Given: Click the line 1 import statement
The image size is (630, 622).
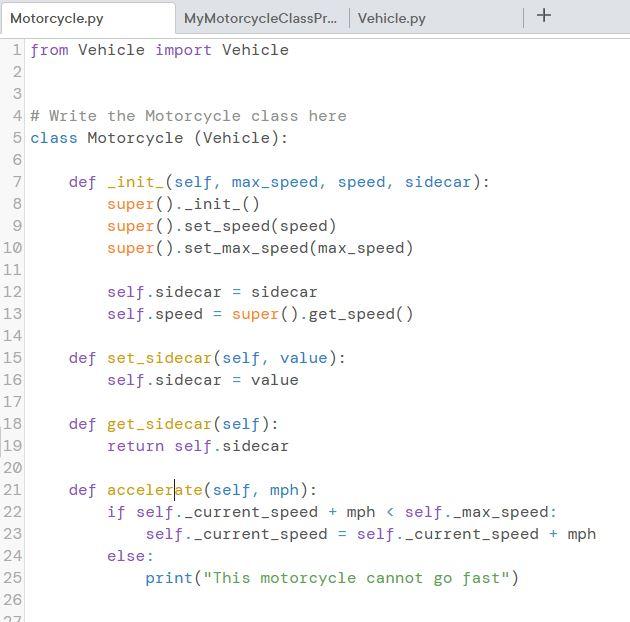Looking at the screenshot, I should [160, 50].
